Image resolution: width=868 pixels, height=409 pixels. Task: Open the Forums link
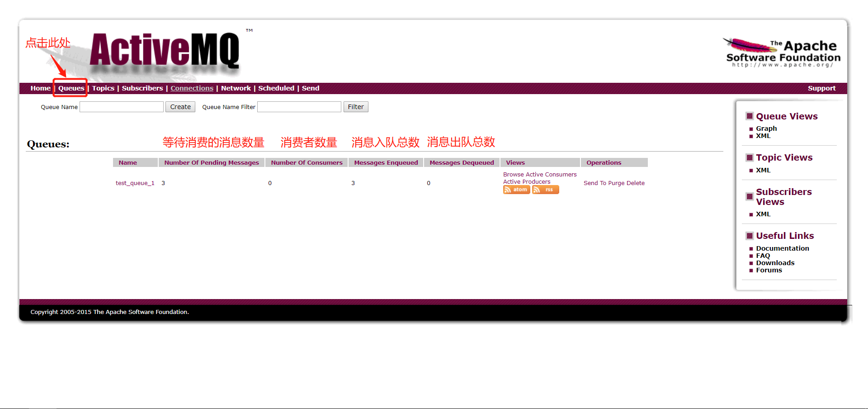tap(769, 270)
